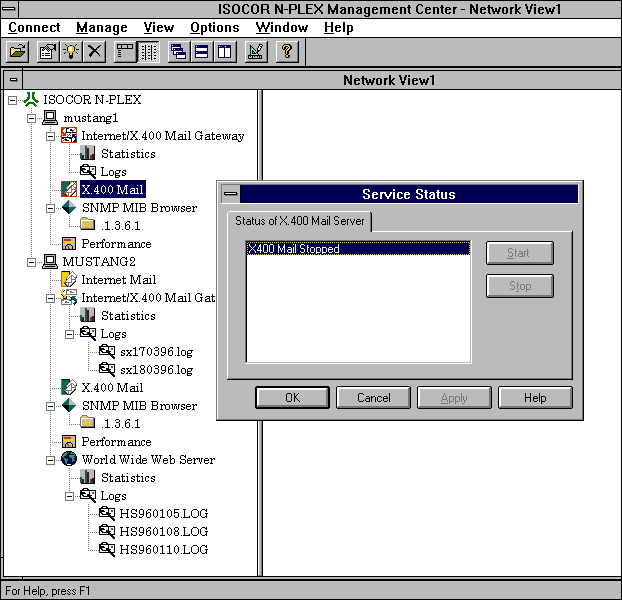Toggle the column view toolbar icon

148,52
